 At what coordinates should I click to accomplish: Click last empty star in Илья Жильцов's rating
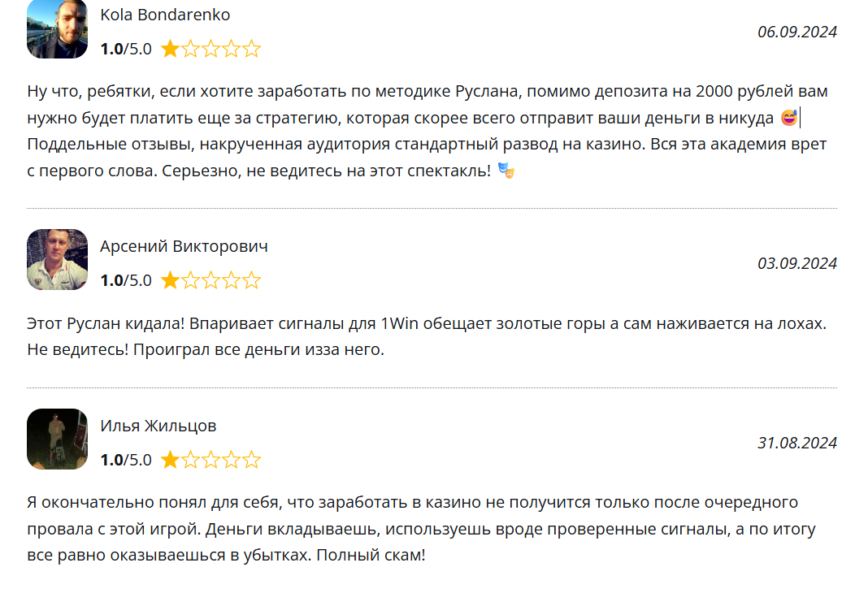tap(252, 461)
